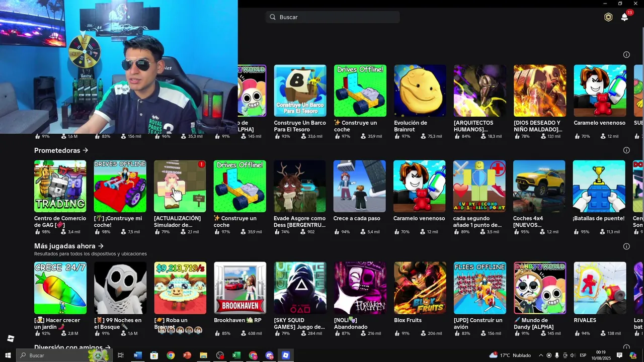This screenshot has height=362, width=644.
Task: Open Drives Offline thumbnail in the top row
Action: tap(360, 90)
